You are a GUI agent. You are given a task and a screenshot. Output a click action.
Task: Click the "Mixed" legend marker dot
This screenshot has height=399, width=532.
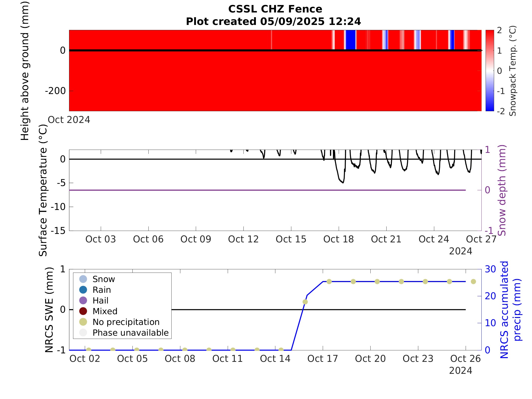83,311
